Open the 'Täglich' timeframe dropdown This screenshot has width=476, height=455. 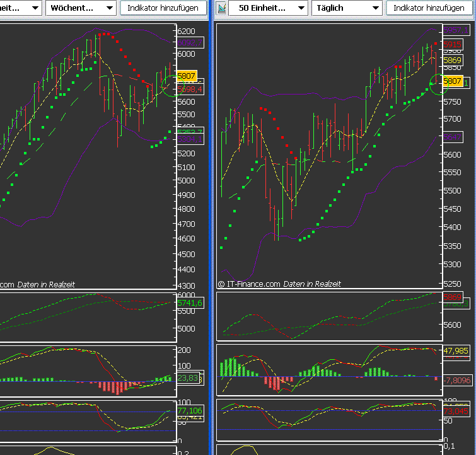pyautogui.click(x=347, y=8)
